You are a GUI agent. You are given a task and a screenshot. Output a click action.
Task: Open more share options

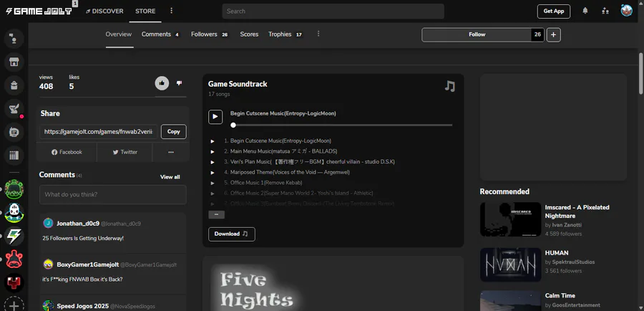click(x=171, y=152)
